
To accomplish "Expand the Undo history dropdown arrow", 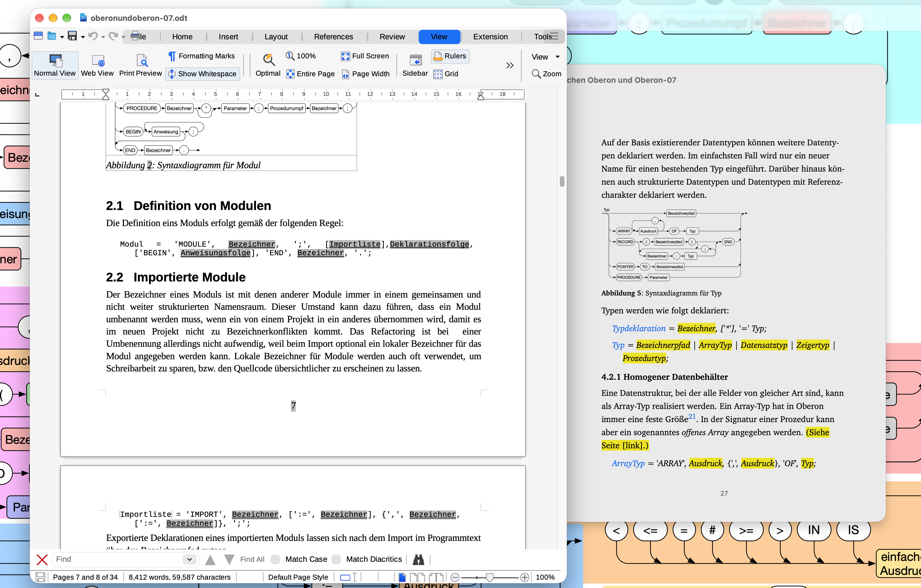I will [x=103, y=37].
